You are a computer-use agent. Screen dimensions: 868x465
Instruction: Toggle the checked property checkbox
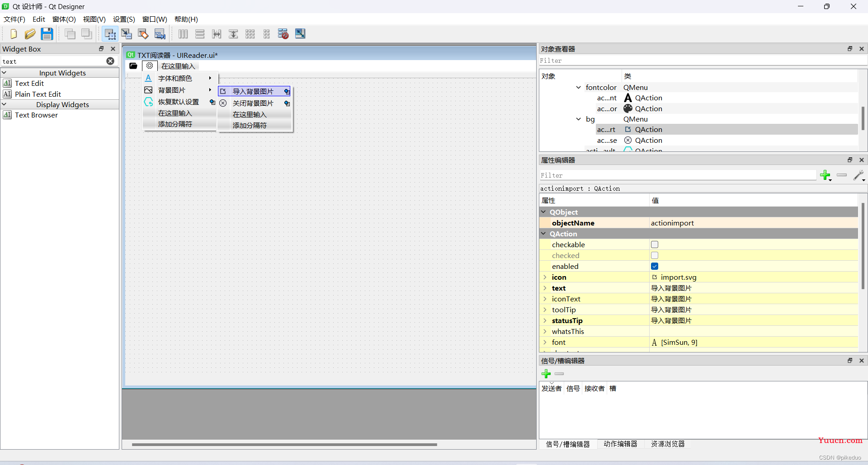point(655,255)
